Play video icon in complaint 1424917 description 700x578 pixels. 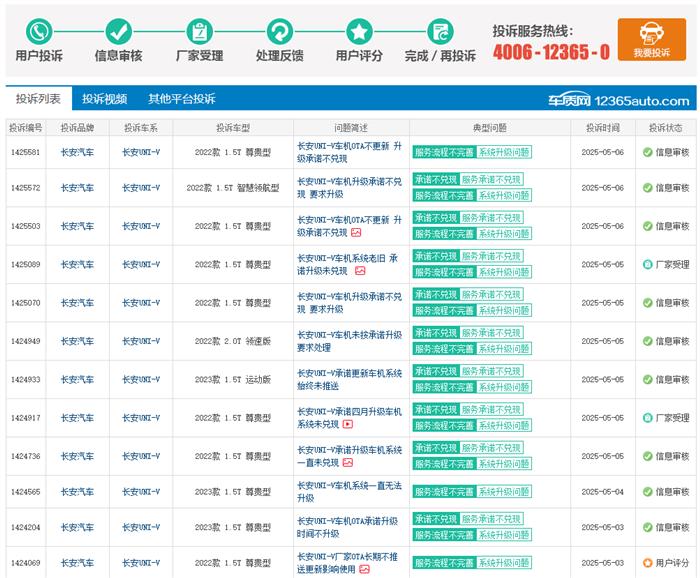coord(348,424)
